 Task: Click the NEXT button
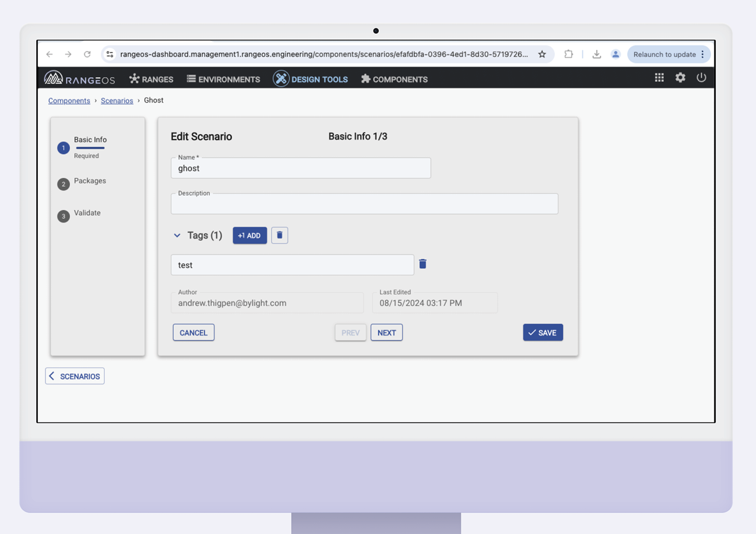click(387, 332)
